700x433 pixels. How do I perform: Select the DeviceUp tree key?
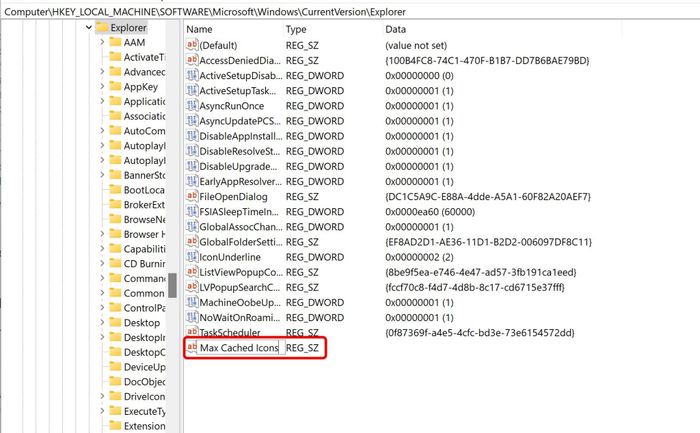pos(144,367)
